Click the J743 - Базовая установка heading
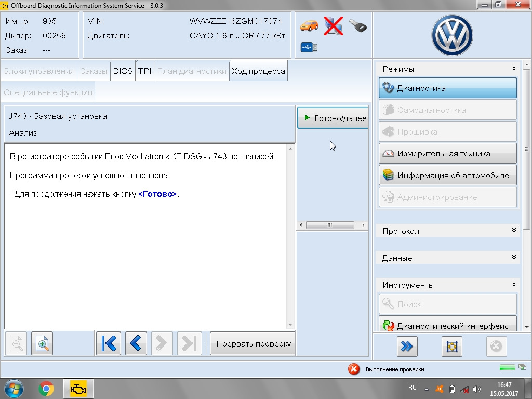 58,116
